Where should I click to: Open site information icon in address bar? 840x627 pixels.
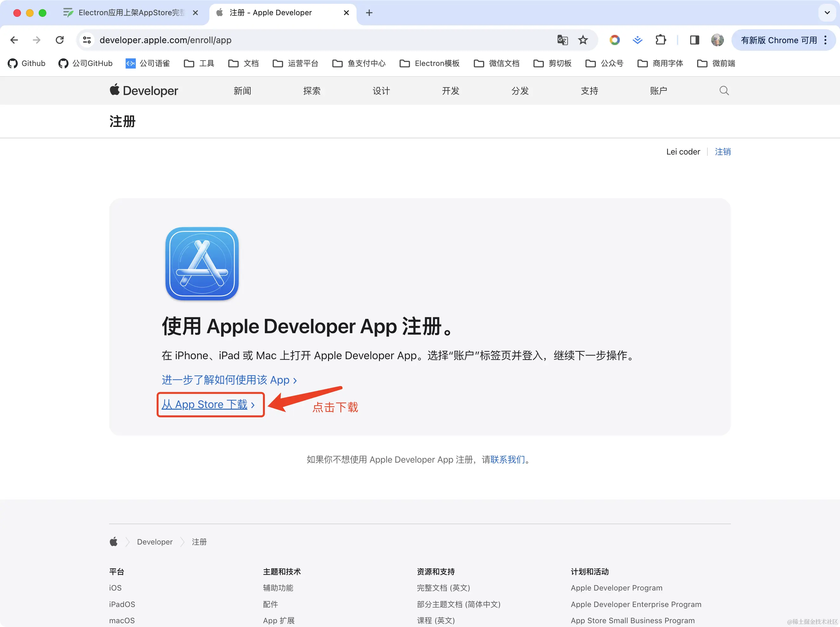click(x=87, y=40)
